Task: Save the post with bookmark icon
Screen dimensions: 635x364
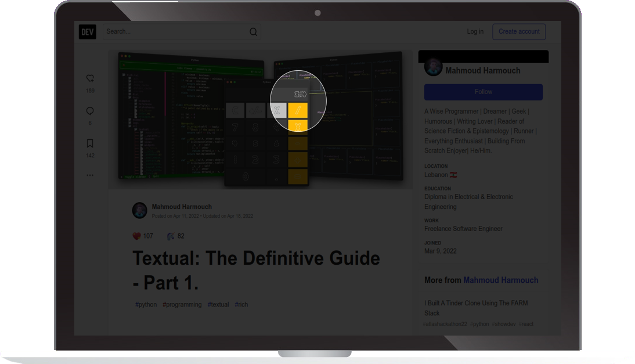Action: pyautogui.click(x=90, y=143)
